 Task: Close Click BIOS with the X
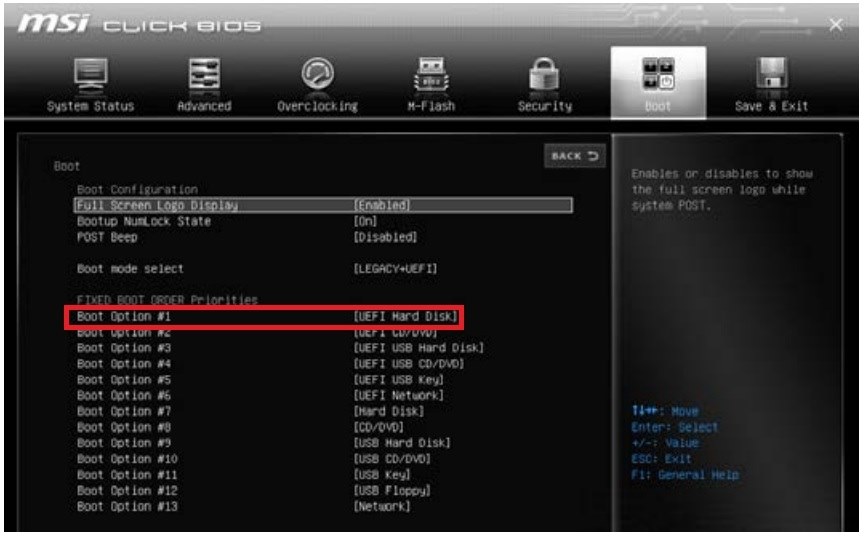(835, 25)
